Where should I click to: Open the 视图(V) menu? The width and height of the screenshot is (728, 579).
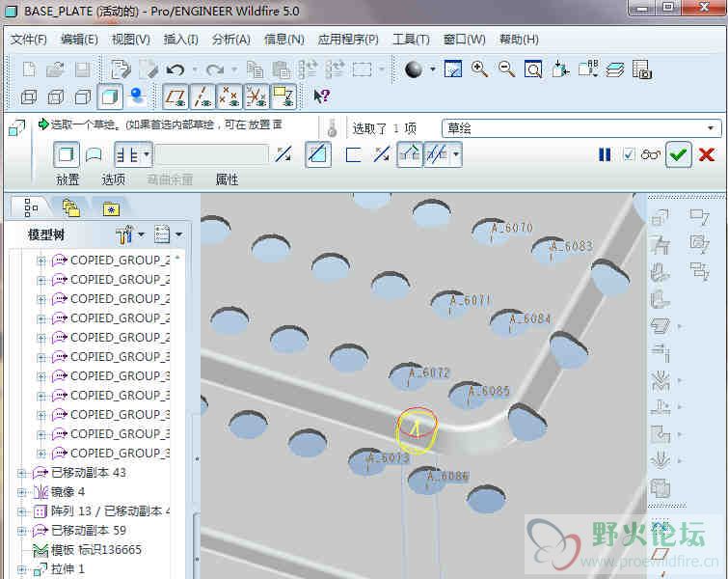click(131, 40)
